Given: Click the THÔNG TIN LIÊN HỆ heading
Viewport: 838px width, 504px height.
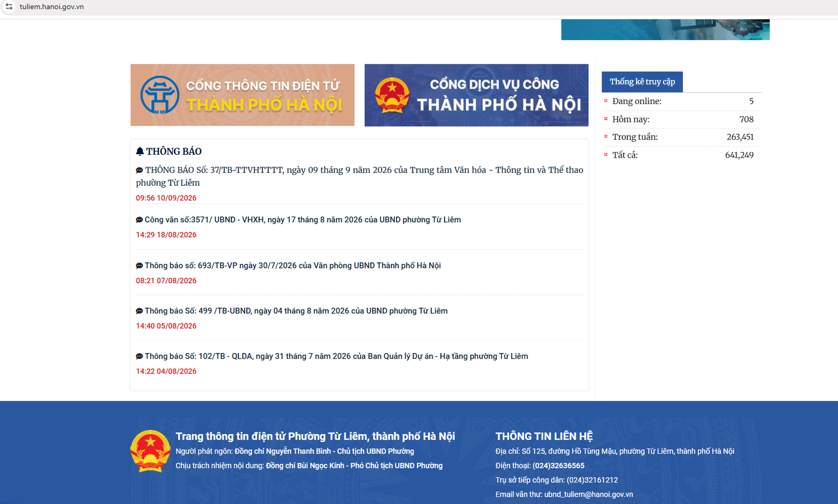Looking at the screenshot, I should pos(544,436).
